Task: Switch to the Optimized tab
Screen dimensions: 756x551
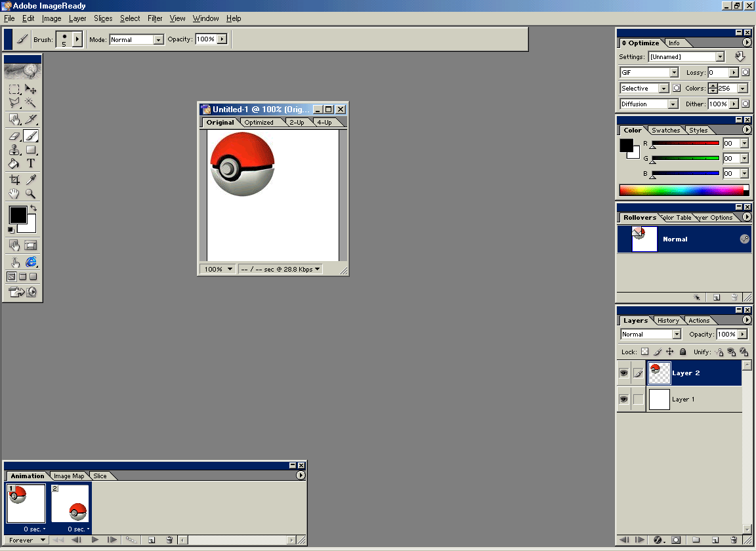Action: [259, 123]
